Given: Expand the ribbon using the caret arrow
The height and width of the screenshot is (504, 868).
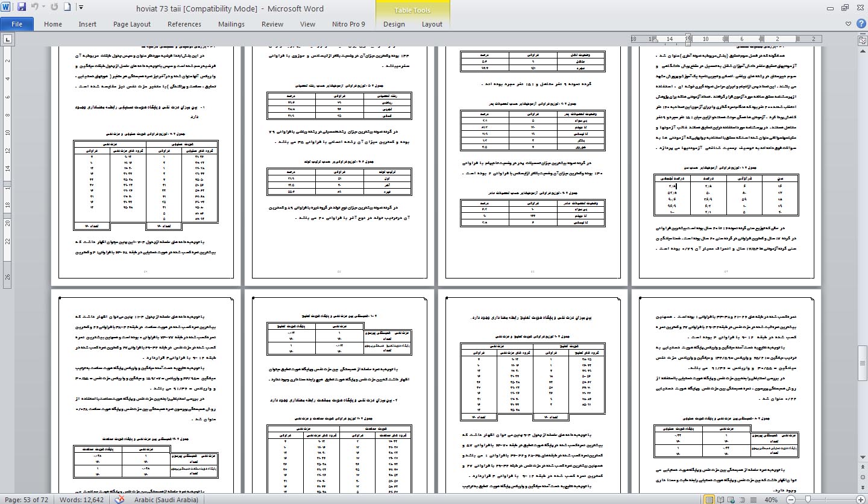Looking at the screenshot, I should pos(848,24).
